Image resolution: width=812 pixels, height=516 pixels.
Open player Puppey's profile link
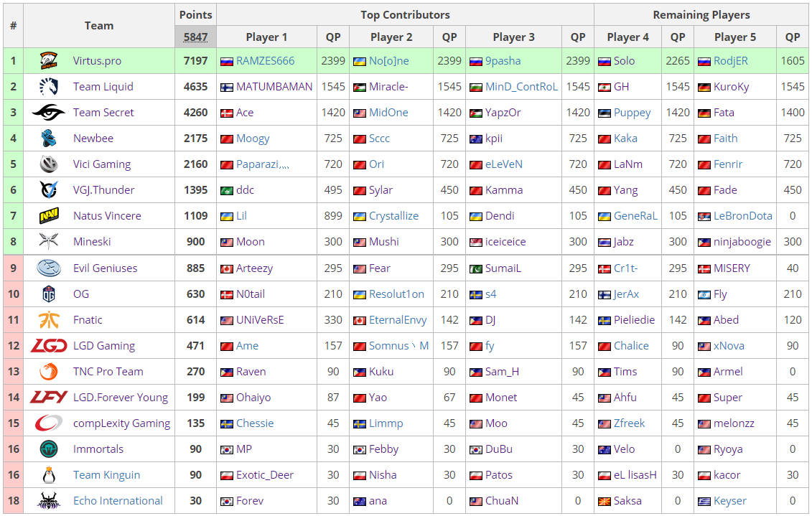coord(632,113)
